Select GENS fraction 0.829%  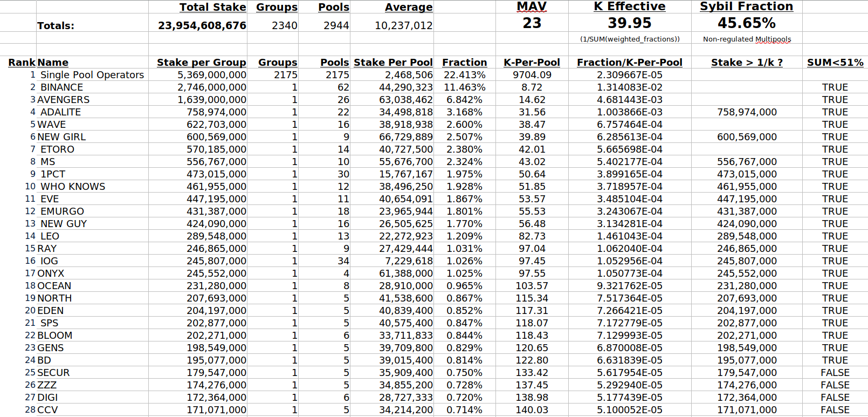pyautogui.click(x=464, y=348)
